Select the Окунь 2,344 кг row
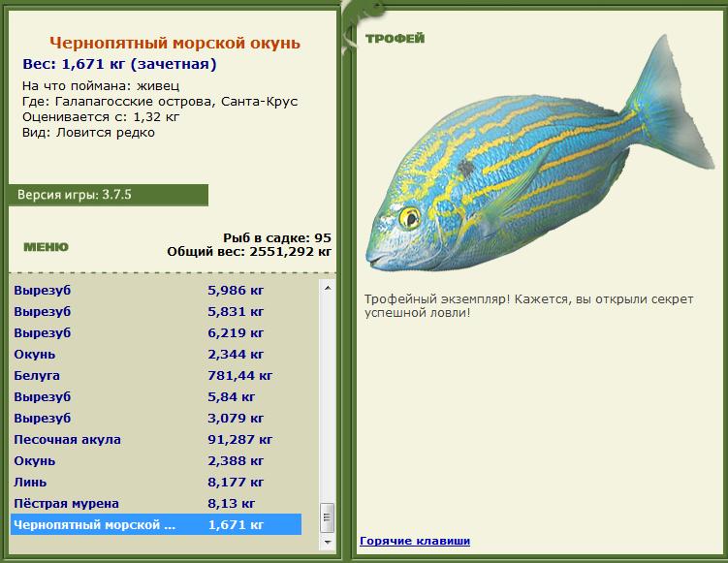The image size is (728, 563). click(x=156, y=355)
